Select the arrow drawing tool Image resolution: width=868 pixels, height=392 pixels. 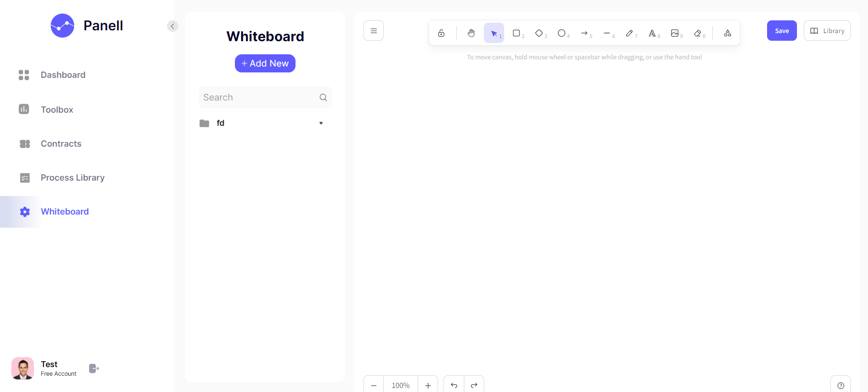click(x=584, y=33)
